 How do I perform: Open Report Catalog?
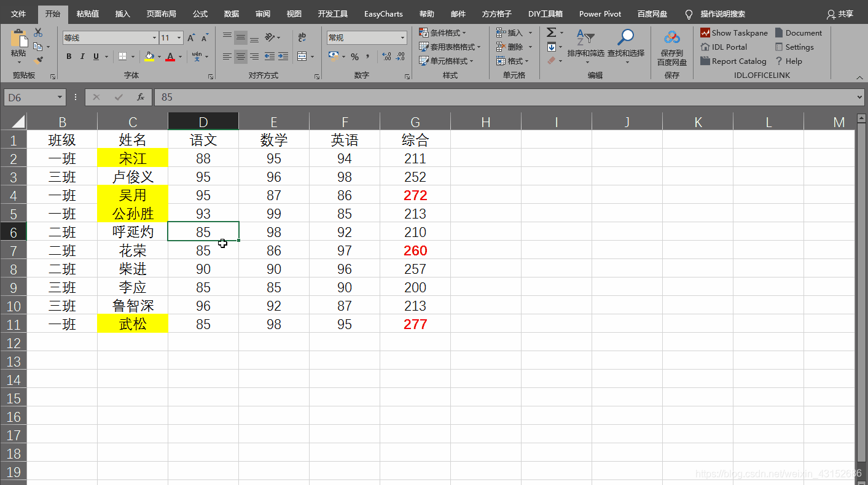coord(733,61)
